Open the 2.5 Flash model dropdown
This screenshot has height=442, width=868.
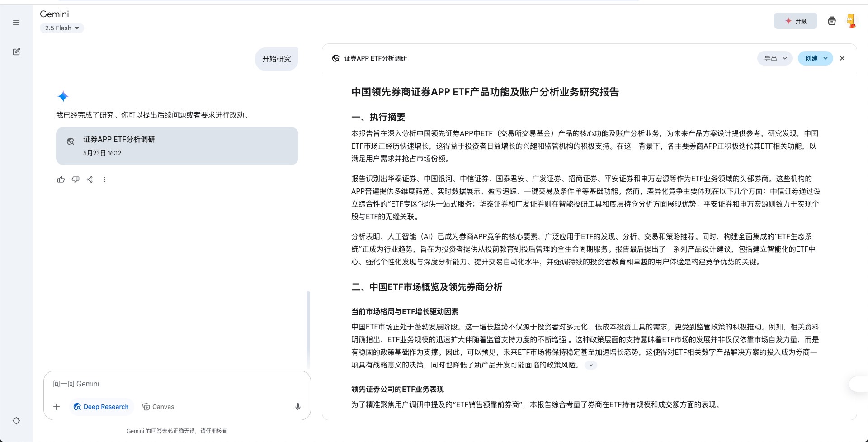pos(62,28)
